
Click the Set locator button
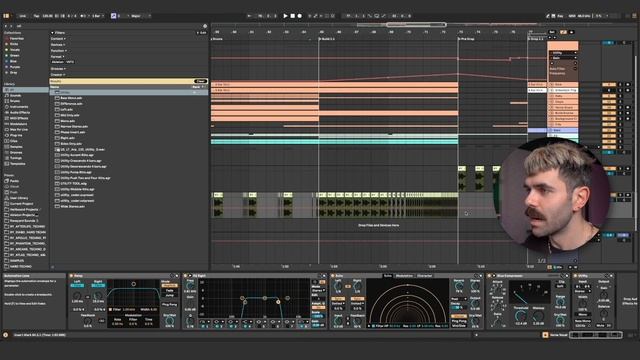click(551, 32)
